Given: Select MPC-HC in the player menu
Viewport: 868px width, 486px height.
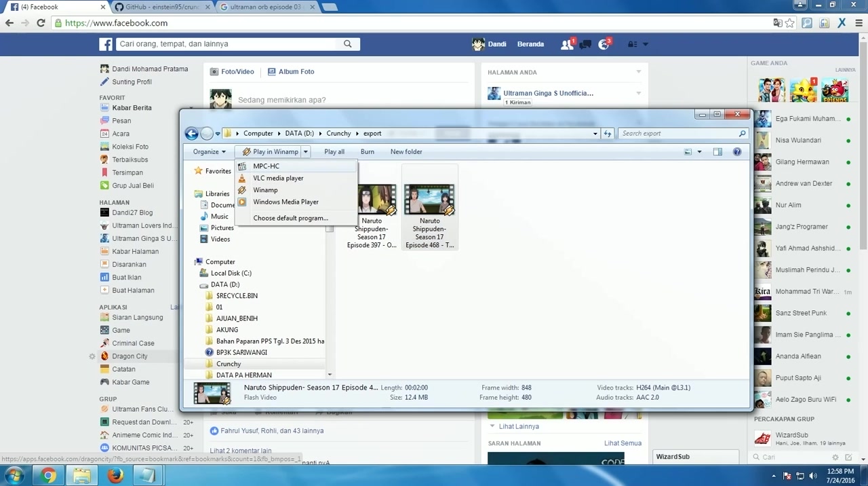Looking at the screenshot, I should click(x=266, y=166).
